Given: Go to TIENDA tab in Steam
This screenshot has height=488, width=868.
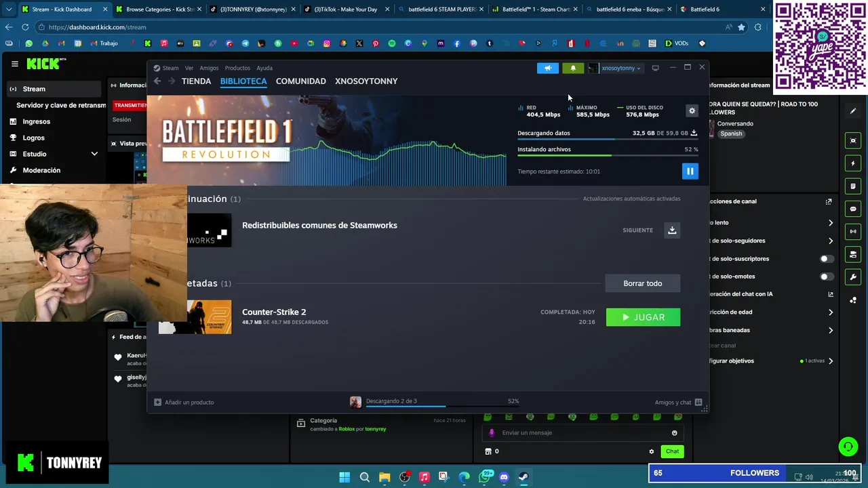Looking at the screenshot, I should pyautogui.click(x=196, y=81).
